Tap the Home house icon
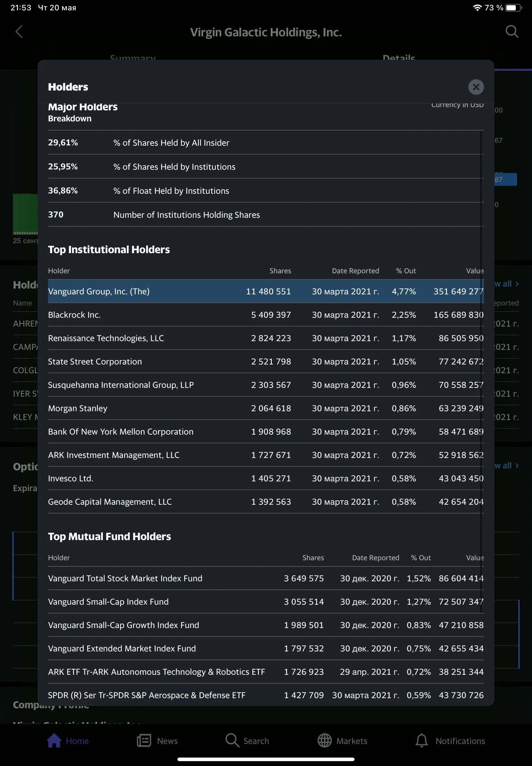Image resolution: width=532 pixels, height=766 pixels. [54, 740]
